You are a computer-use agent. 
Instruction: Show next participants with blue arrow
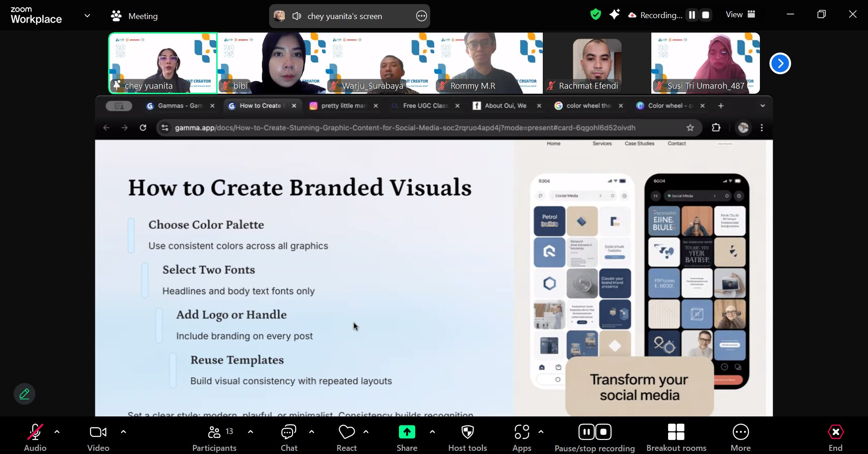point(780,63)
